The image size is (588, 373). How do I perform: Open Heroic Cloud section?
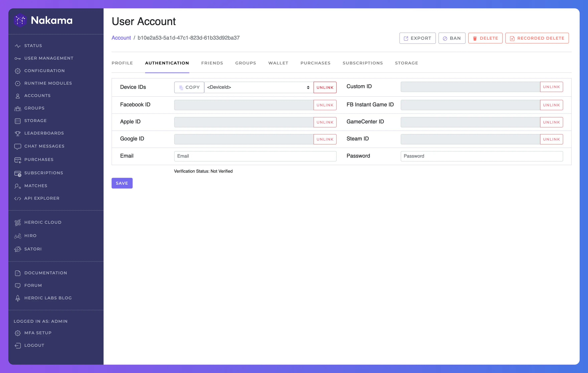[x=43, y=222]
